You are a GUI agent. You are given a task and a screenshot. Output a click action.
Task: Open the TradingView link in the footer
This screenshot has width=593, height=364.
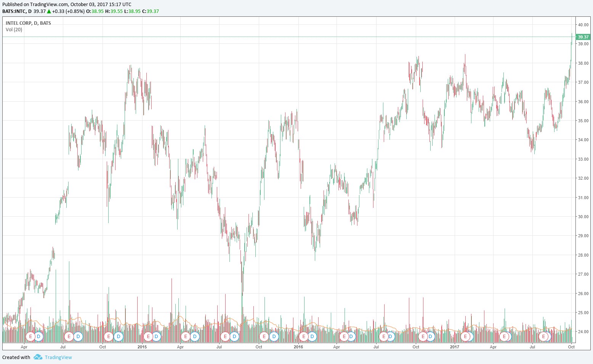tap(58, 357)
